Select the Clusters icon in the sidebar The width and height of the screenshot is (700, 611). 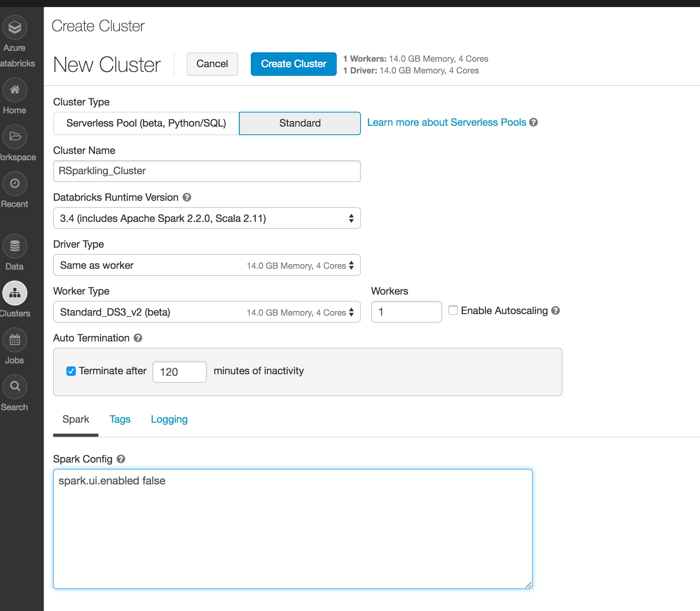coord(14,293)
